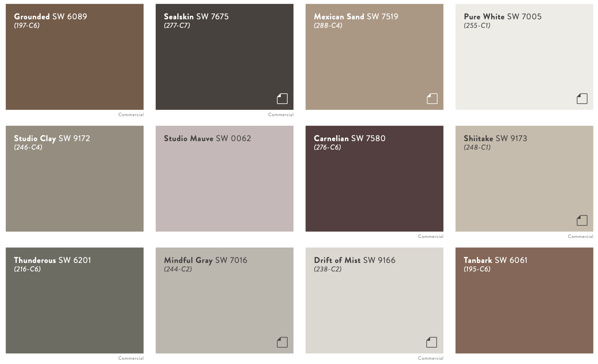This screenshot has width=598, height=364.
Task: Click the Commercial label under Thunderous
Action: (131, 358)
